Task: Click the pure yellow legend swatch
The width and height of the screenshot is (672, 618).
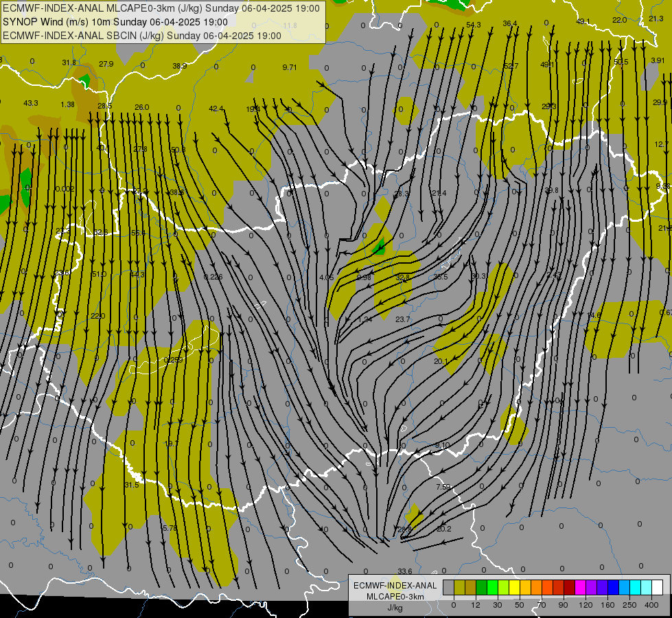Action: pyautogui.click(x=515, y=587)
